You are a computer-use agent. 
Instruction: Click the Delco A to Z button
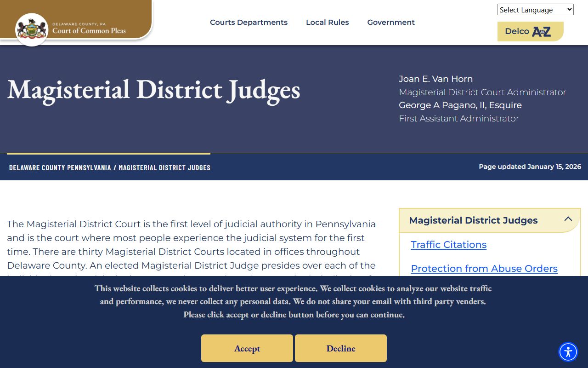[531, 31]
